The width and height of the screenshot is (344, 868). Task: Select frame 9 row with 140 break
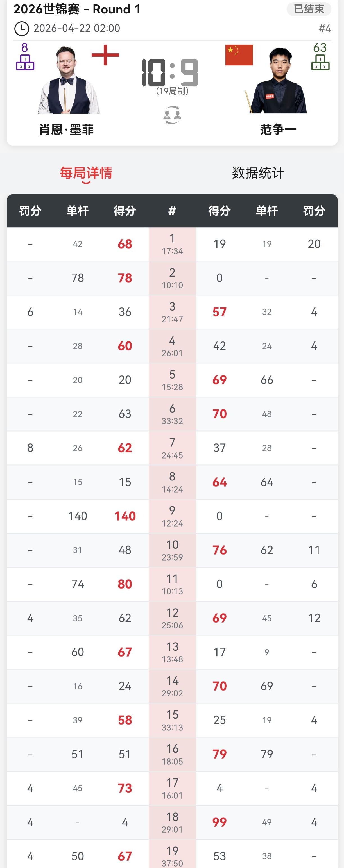click(x=172, y=516)
